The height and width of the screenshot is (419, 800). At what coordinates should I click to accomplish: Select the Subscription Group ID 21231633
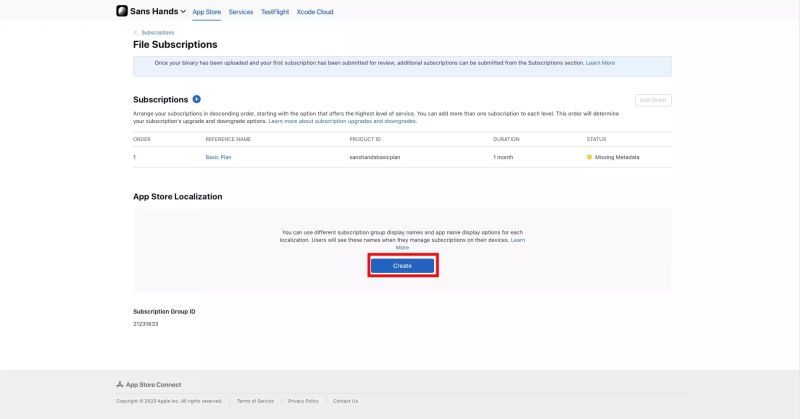pyautogui.click(x=145, y=324)
